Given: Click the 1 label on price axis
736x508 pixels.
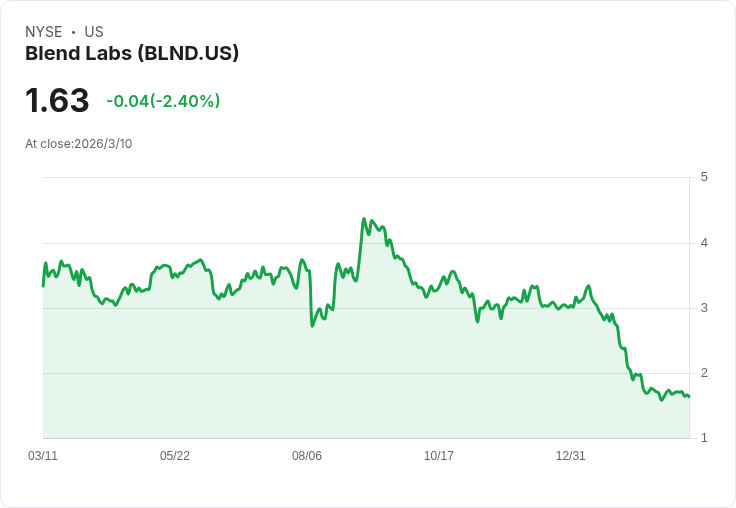Looking at the screenshot, I should tap(704, 437).
